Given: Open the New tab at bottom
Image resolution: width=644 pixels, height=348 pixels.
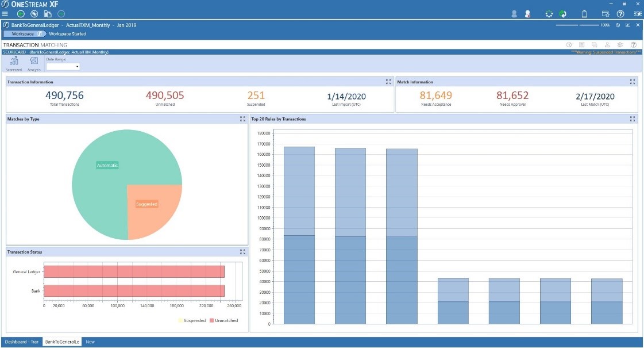Looking at the screenshot, I should (x=90, y=342).
